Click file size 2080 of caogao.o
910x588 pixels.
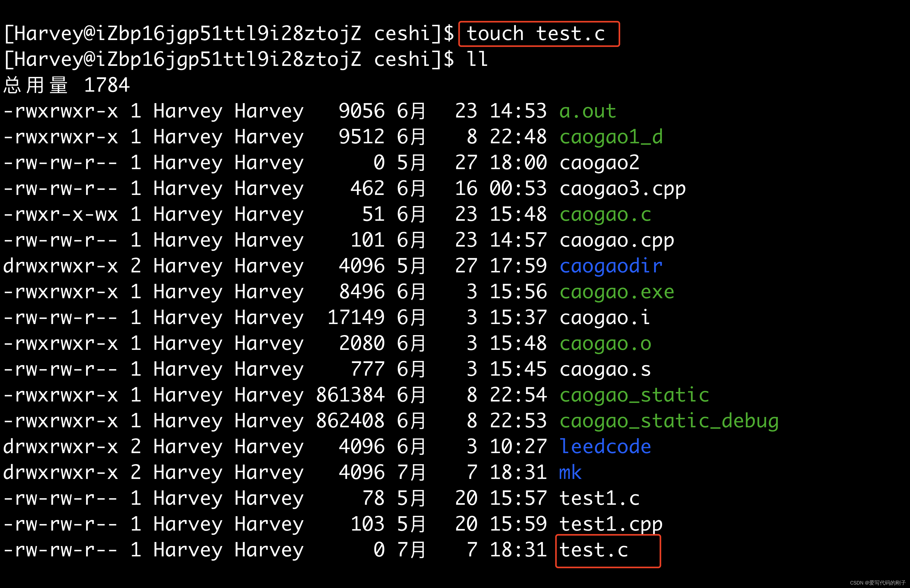point(362,343)
